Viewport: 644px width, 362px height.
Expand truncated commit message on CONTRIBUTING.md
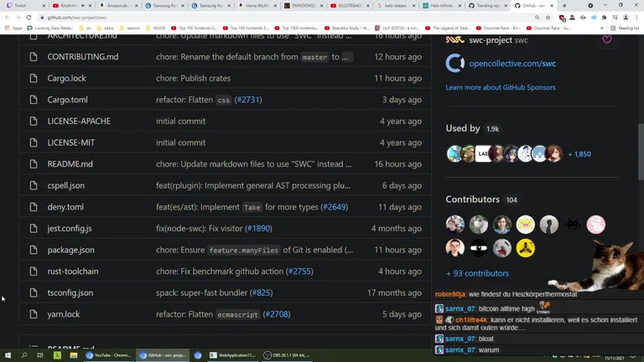coord(347,57)
